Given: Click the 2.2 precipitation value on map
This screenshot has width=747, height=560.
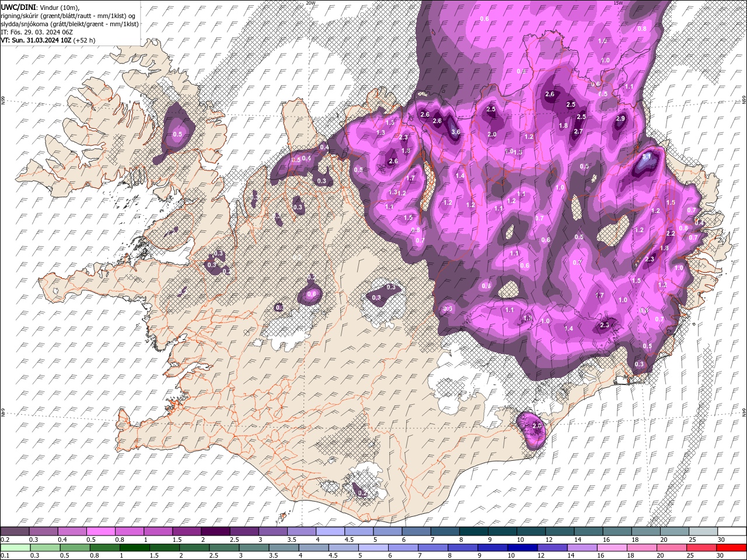Looking at the screenshot, I should click(671, 233).
